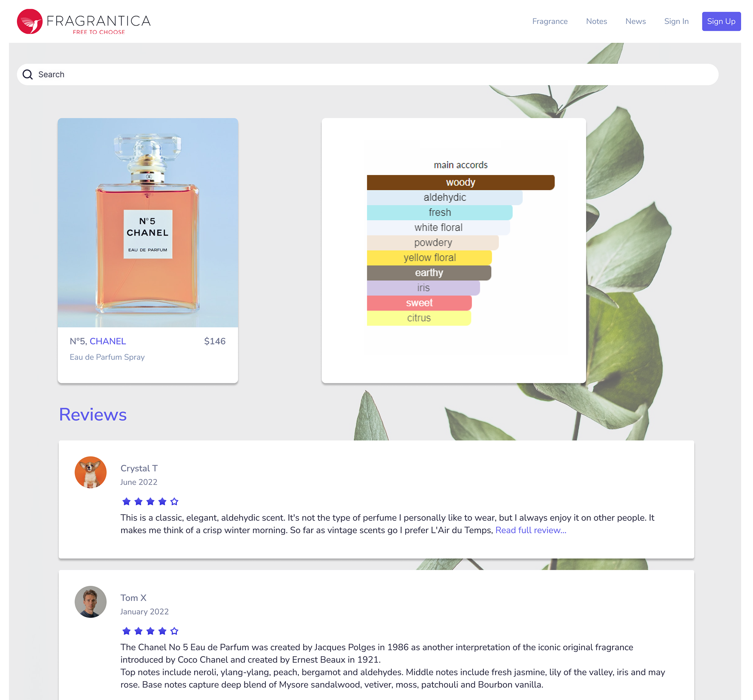Choose the earthy accord bar

[x=429, y=273]
